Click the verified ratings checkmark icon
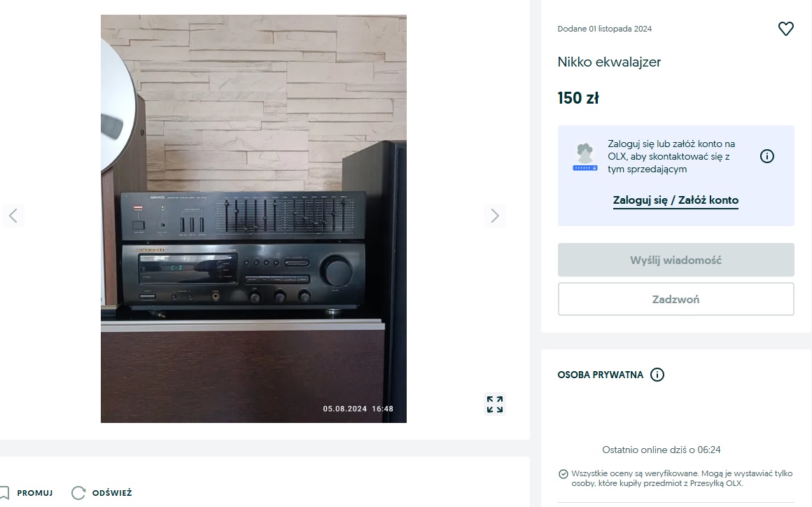The height and width of the screenshot is (507, 812). [563, 474]
